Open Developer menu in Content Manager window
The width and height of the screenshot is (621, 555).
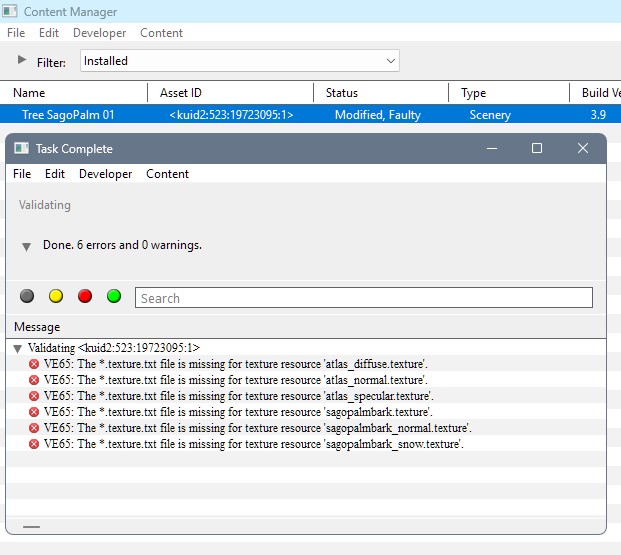coord(99,33)
